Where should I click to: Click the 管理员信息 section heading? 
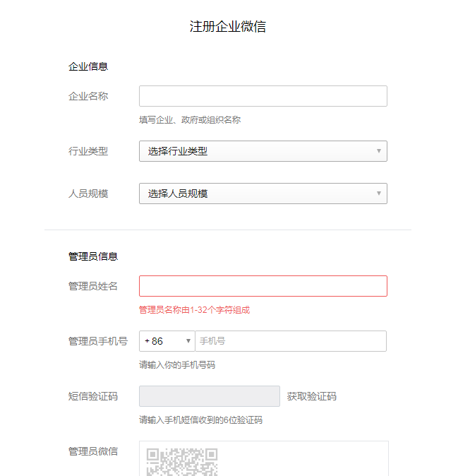pyautogui.click(x=93, y=256)
